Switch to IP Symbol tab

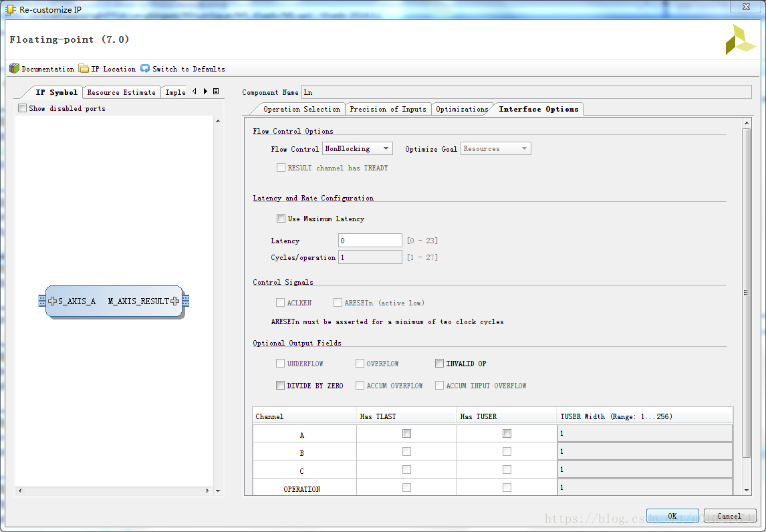[56, 92]
